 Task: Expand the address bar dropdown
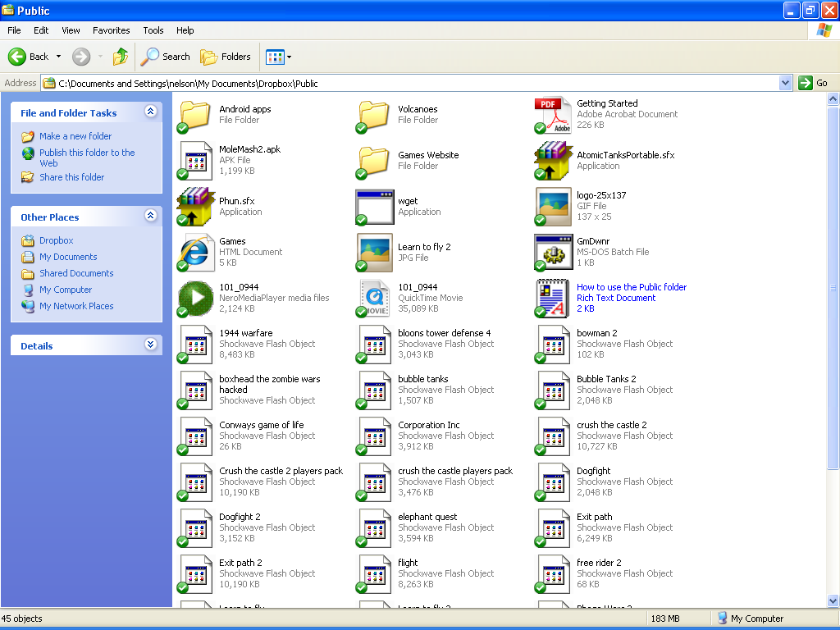[785, 83]
